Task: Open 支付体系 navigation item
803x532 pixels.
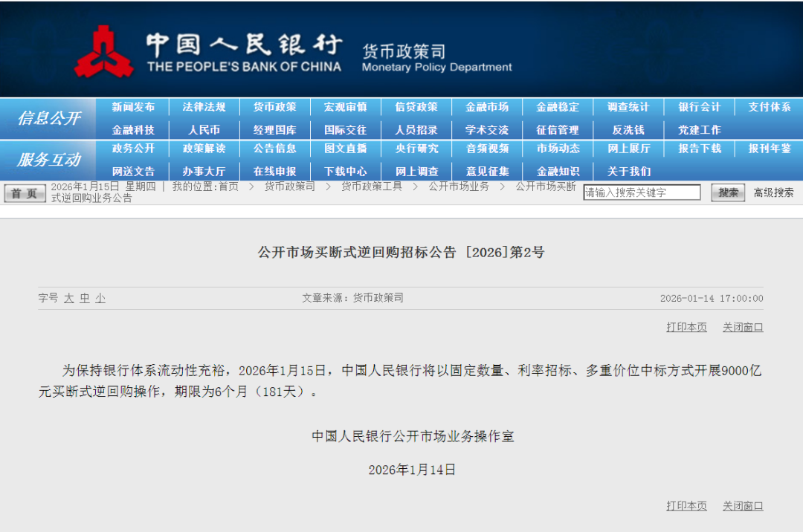Action: coord(770,107)
